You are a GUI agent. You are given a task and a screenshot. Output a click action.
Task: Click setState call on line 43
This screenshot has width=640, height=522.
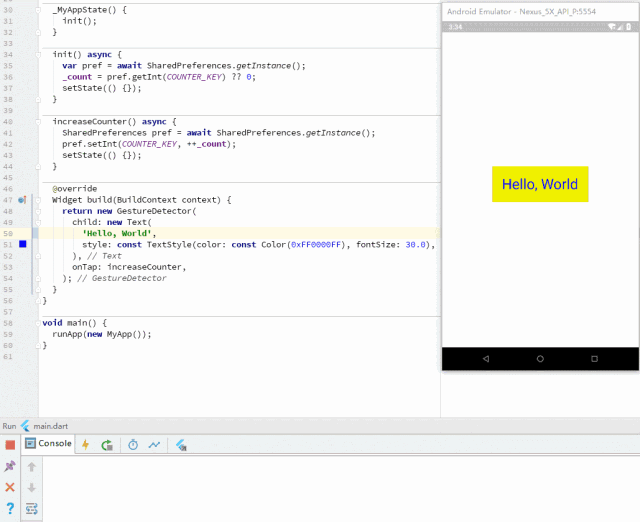coord(102,155)
